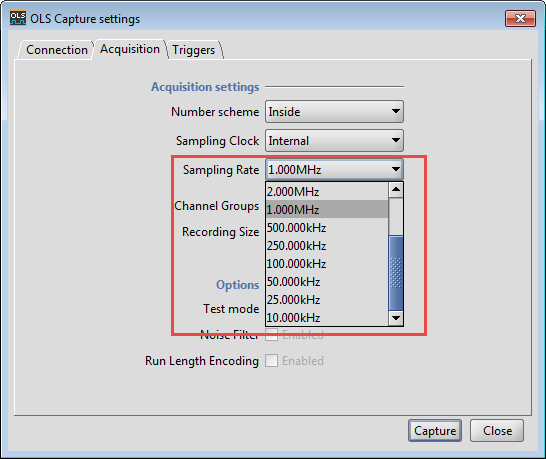Pick 10.000kHz sampling rate
546x459 pixels.
click(327, 317)
